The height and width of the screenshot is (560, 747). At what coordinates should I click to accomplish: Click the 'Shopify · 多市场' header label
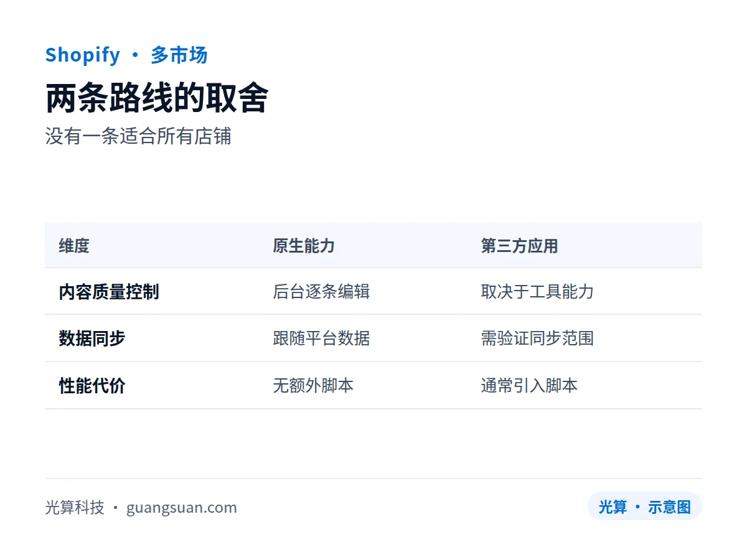(x=126, y=55)
